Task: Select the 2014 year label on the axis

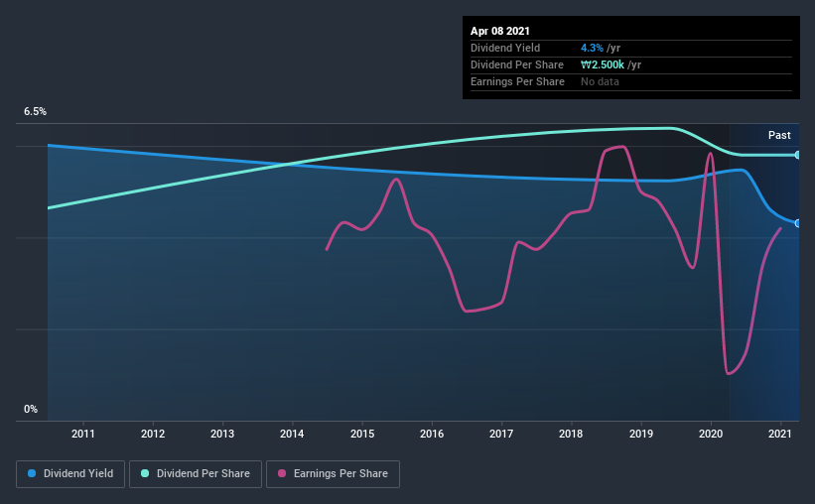Action: (292, 434)
